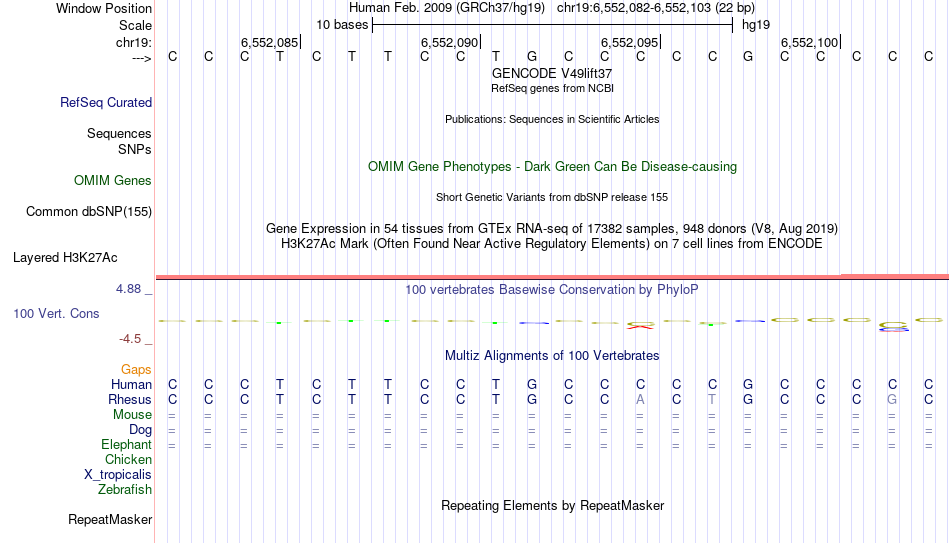Select the Rhesus alignment row label

coord(130,400)
